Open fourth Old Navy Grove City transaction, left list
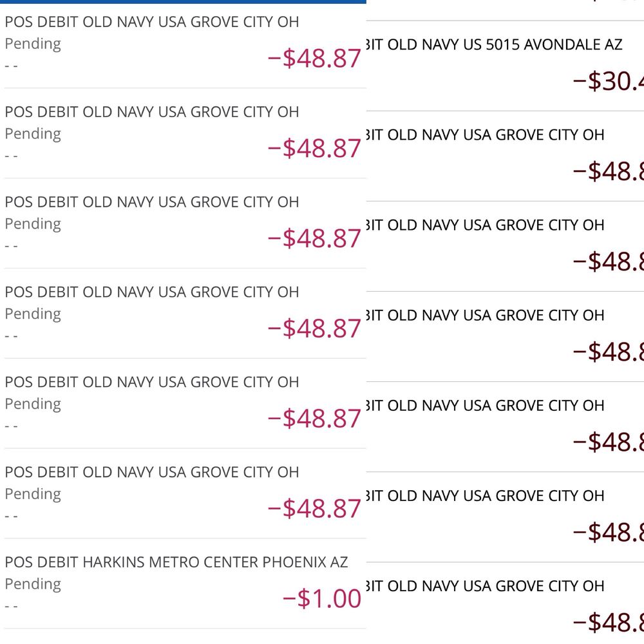644x644 pixels. click(x=151, y=292)
